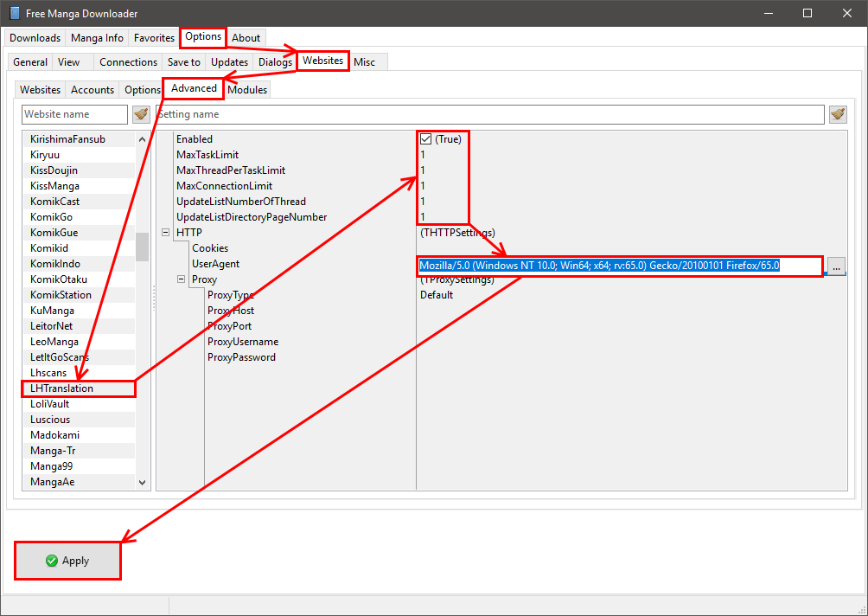Screen dimensions: 868x616
Task: Untick the Enabled (True) checkbox
Action: pos(425,139)
